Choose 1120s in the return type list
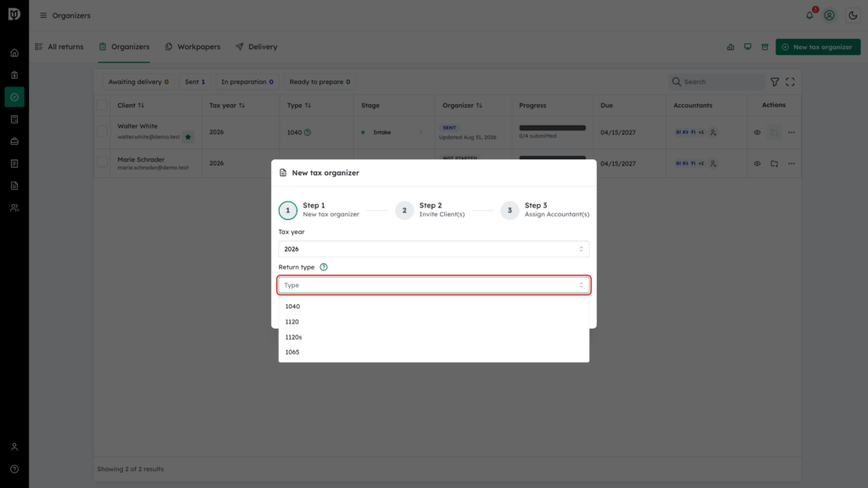This screenshot has width=868, height=488. [433, 337]
